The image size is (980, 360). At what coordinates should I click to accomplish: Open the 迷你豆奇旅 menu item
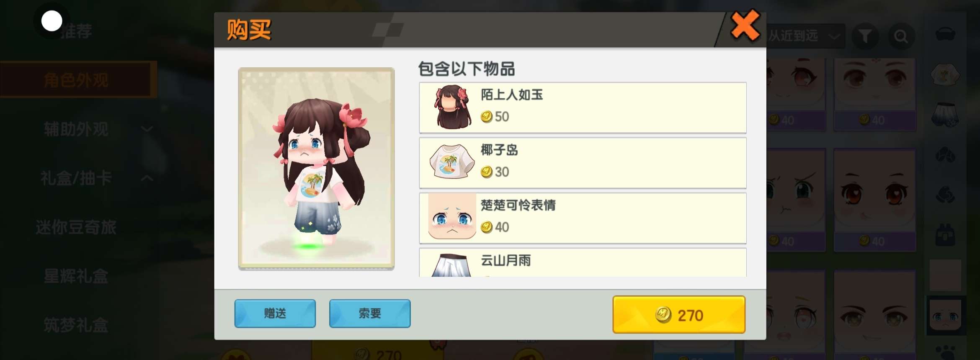[76, 227]
